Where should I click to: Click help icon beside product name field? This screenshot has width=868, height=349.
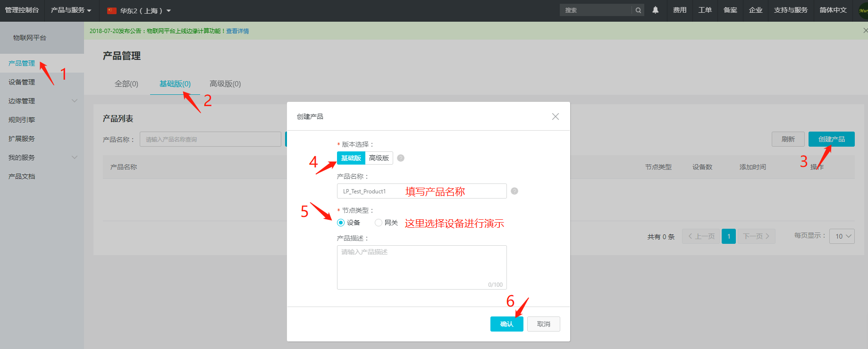(x=514, y=191)
